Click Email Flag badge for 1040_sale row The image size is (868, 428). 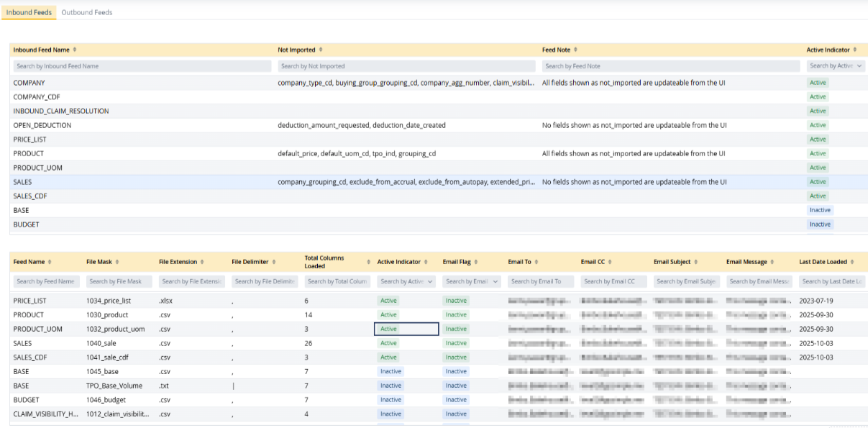tap(455, 343)
